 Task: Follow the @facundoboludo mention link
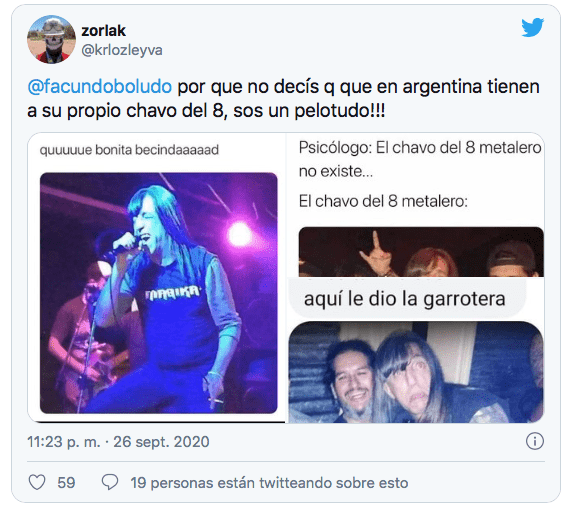tap(100, 87)
